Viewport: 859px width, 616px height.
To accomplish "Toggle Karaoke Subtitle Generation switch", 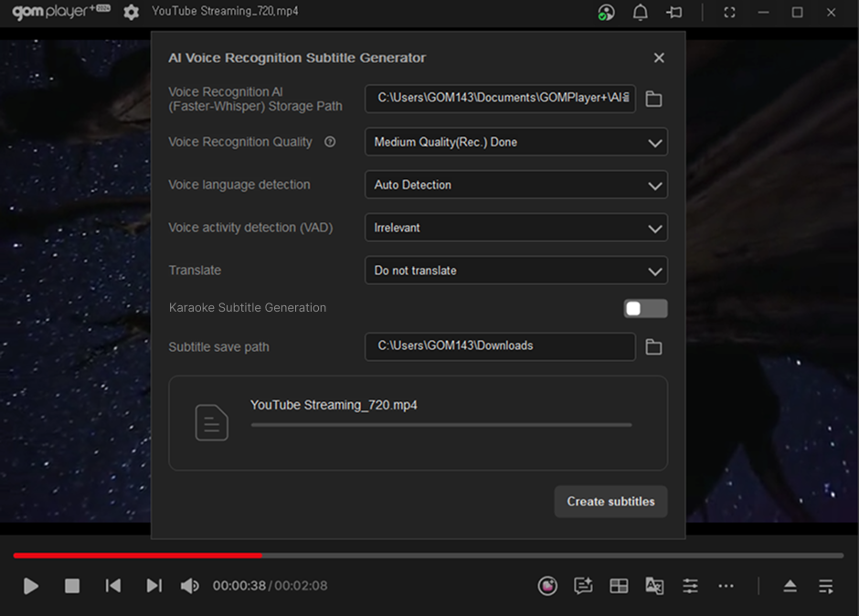I will point(645,308).
